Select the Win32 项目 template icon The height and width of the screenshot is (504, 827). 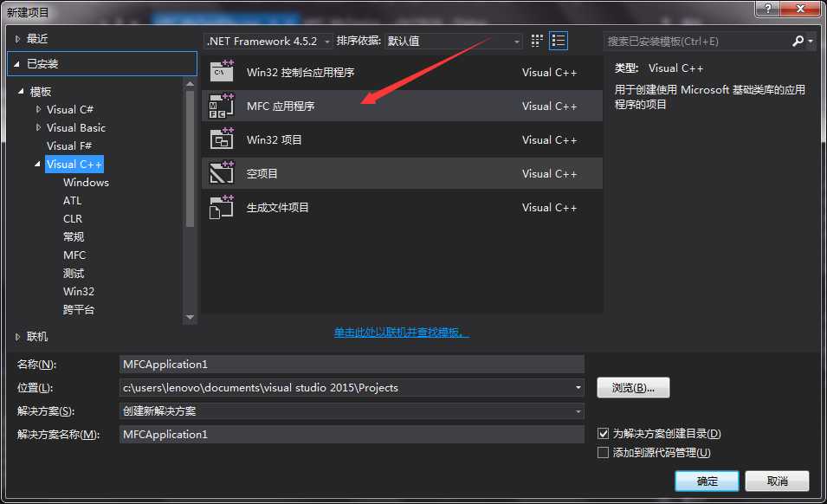[222, 139]
